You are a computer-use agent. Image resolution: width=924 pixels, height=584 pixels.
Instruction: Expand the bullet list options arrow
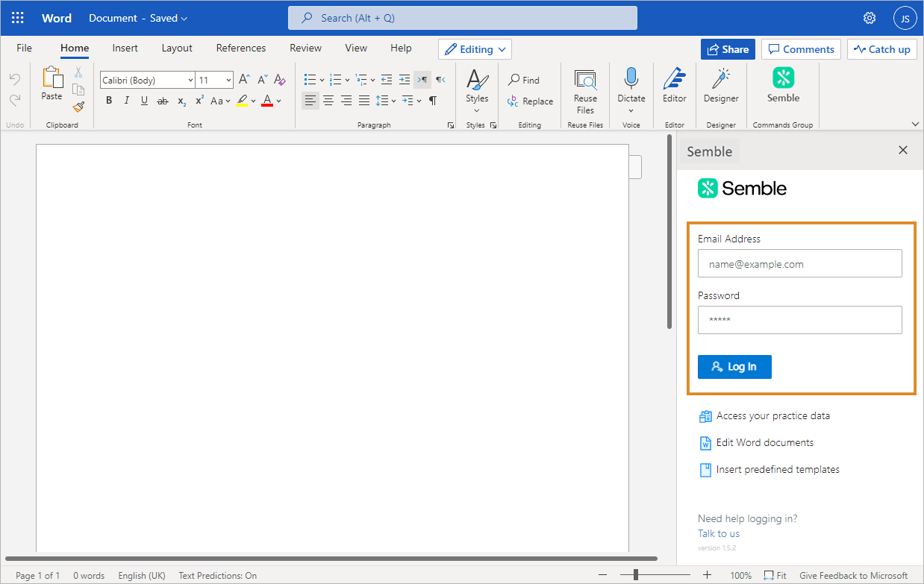click(x=322, y=81)
